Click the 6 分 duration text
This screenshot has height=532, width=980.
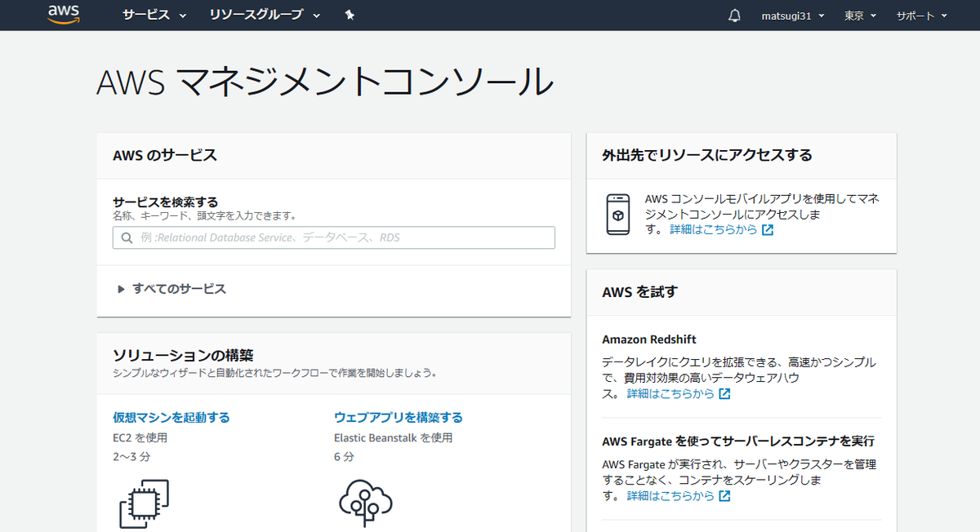(x=344, y=457)
